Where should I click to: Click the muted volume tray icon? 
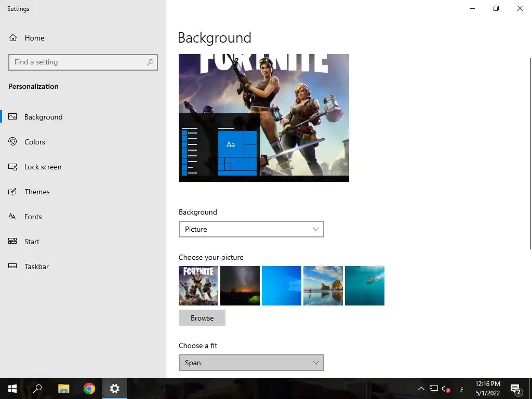pos(446,389)
